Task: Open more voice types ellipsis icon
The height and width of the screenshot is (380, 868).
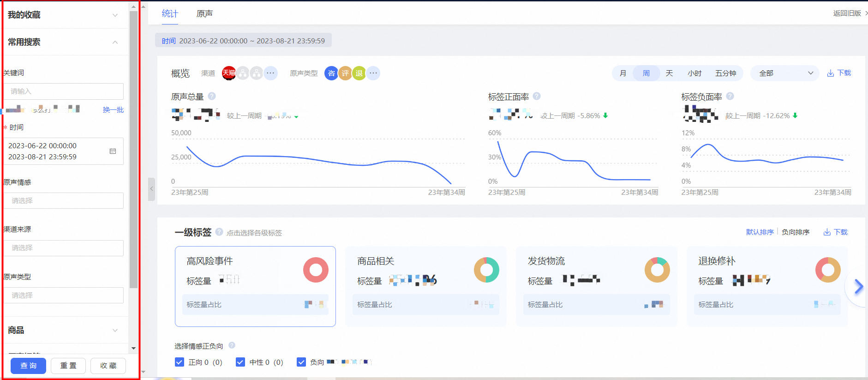Action: tap(373, 73)
